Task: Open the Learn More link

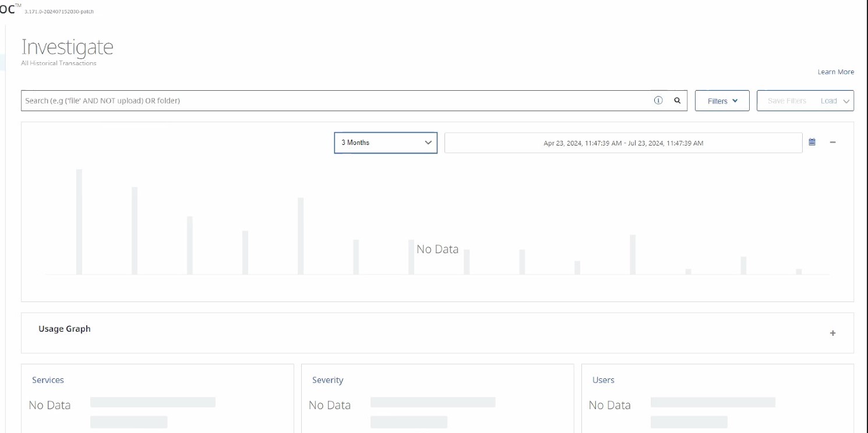Action: 835,72
